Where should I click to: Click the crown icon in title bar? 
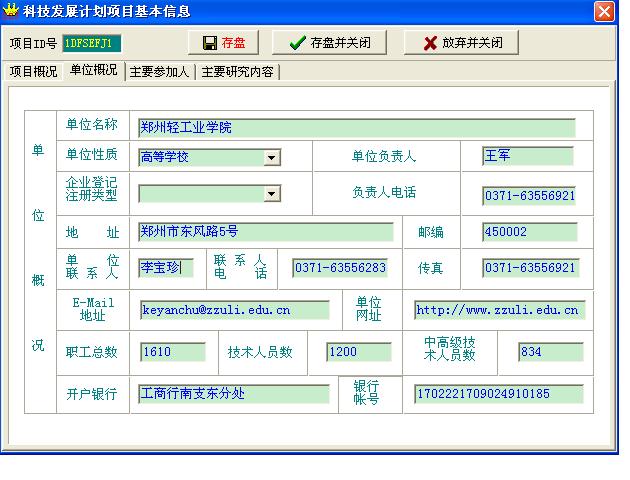pyautogui.click(x=11, y=11)
